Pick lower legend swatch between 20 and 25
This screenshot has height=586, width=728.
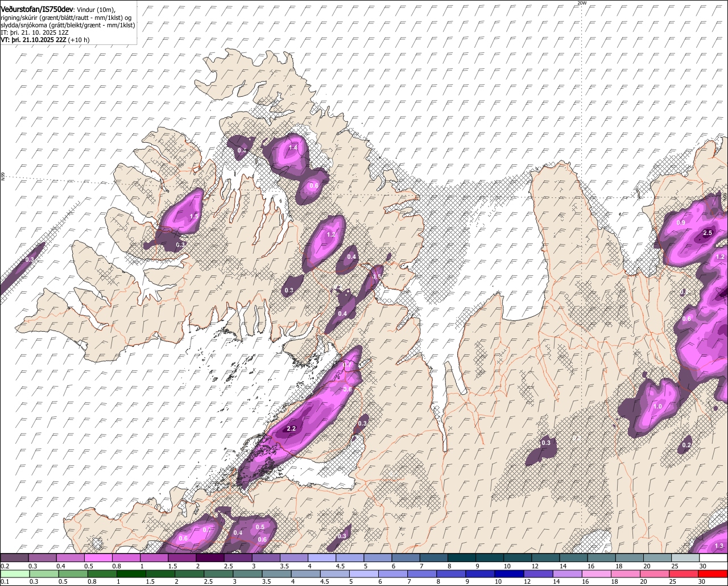tap(655, 573)
